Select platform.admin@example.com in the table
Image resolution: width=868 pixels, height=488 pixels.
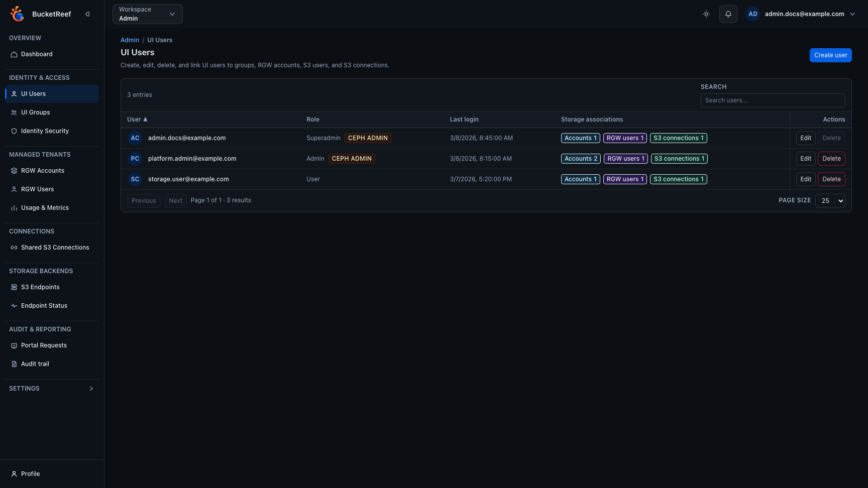(x=192, y=159)
